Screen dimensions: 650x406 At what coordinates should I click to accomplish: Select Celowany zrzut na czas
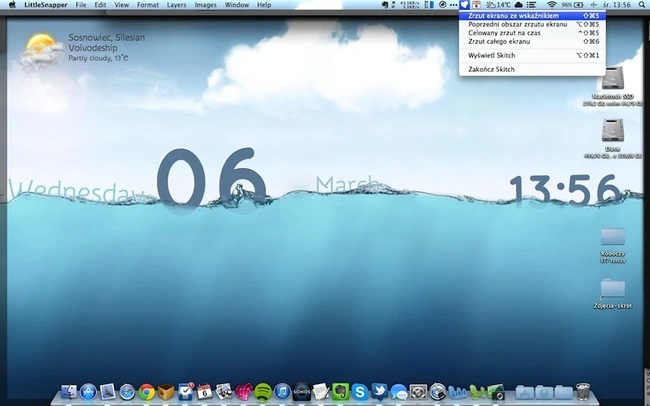(532, 33)
